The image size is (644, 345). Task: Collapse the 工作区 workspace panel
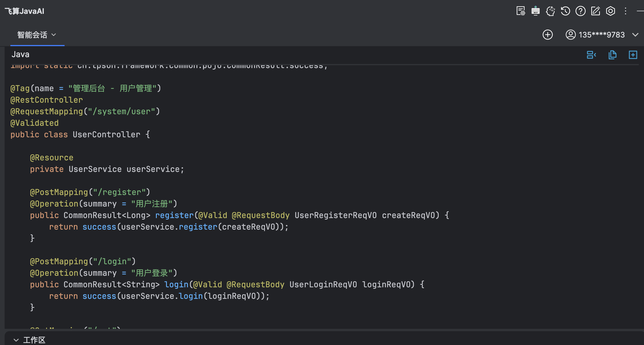[x=16, y=340]
